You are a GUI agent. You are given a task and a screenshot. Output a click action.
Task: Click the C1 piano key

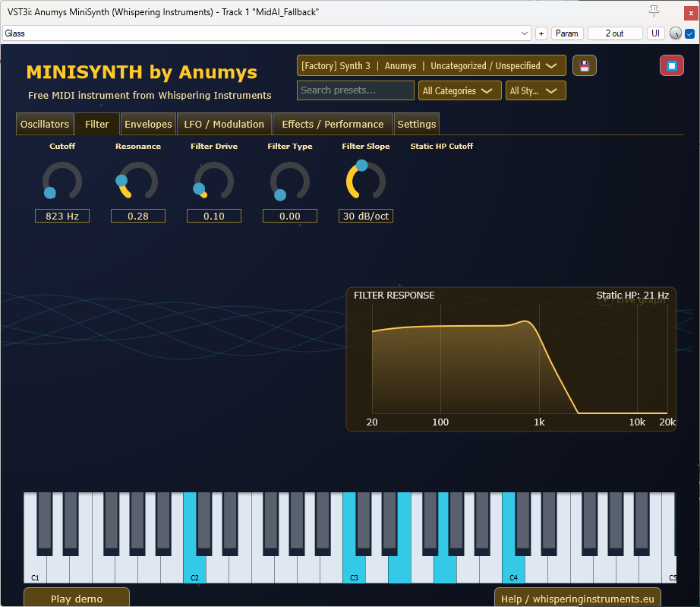tap(35, 570)
